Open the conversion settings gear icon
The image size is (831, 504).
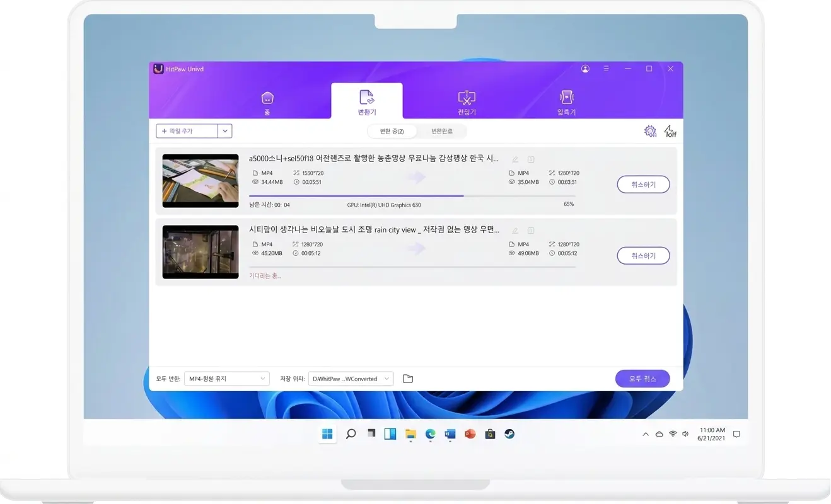(x=650, y=131)
